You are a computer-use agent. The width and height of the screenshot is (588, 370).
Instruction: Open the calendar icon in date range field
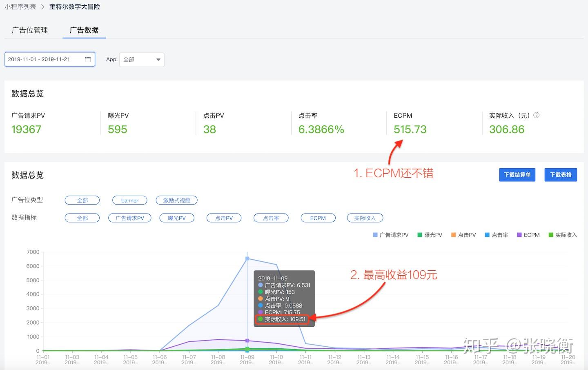click(88, 59)
